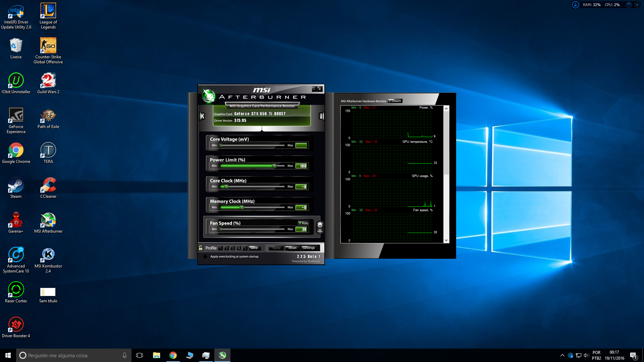Viewport: 644px width, 362px height.
Task: Click the performance monitor broom clean icon
Action: [576, 5]
